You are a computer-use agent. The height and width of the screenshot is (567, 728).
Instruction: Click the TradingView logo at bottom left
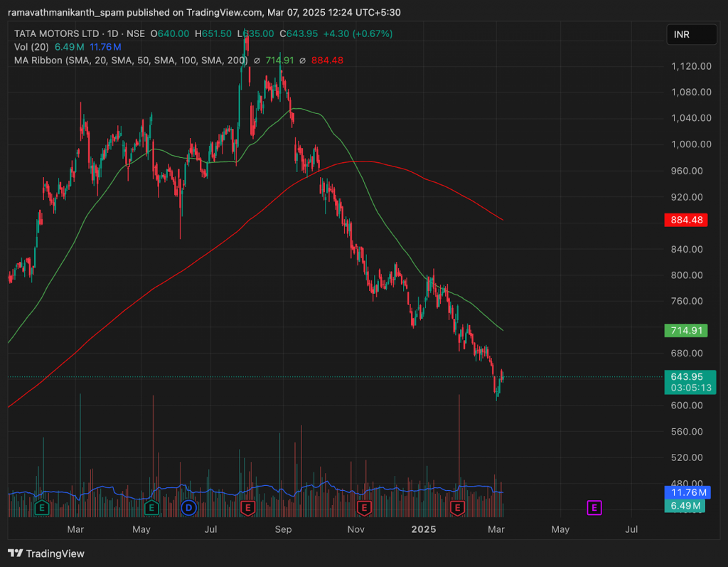16,553
